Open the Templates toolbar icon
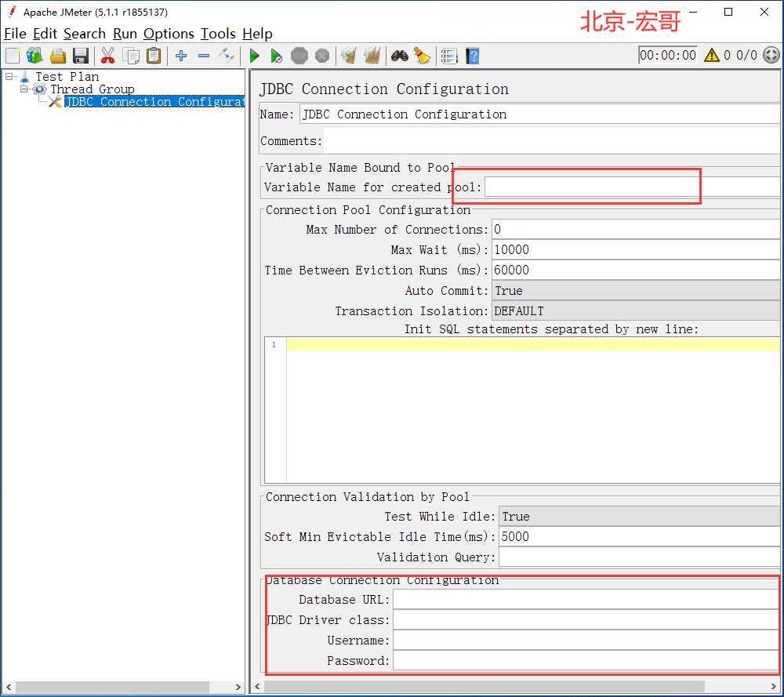The width and height of the screenshot is (784, 697). (34, 56)
